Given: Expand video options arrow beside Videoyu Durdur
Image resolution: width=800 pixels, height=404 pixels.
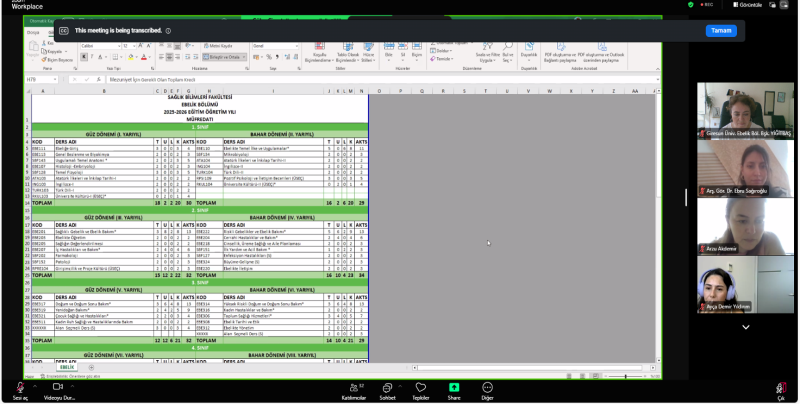Looking at the screenshot, I should [x=72, y=387].
